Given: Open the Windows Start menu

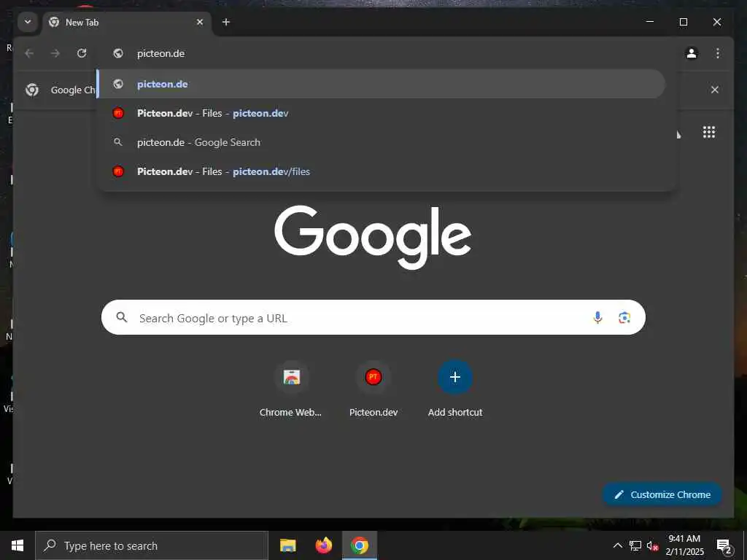Looking at the screenshot, I should pos(18,545).
